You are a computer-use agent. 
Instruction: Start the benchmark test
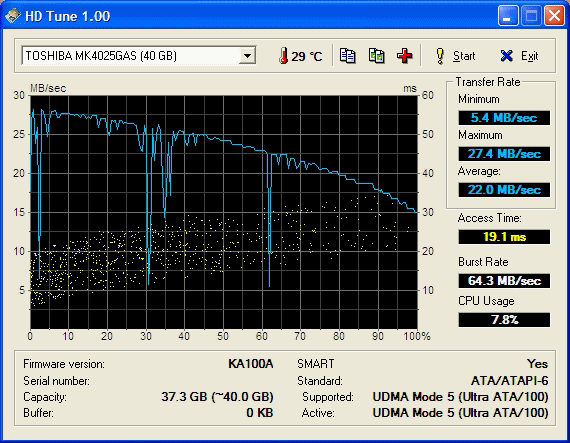455,56
